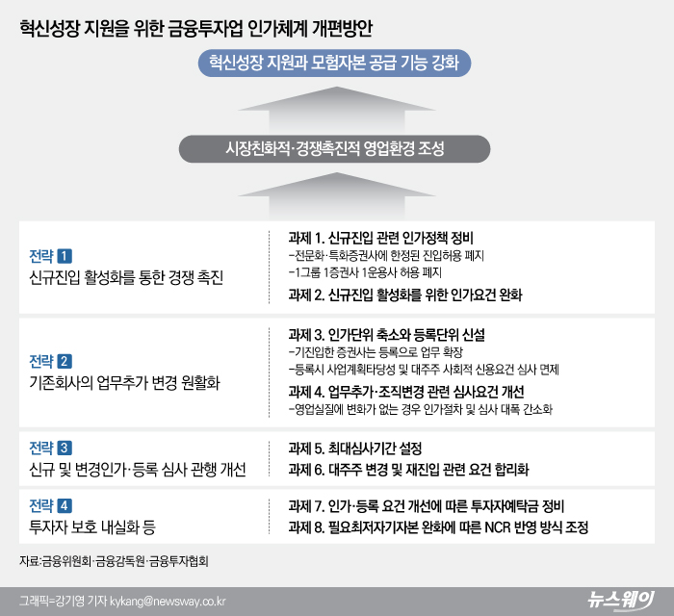
Task: Click the number 2 badge next to 전략
Action: point(65,361)
